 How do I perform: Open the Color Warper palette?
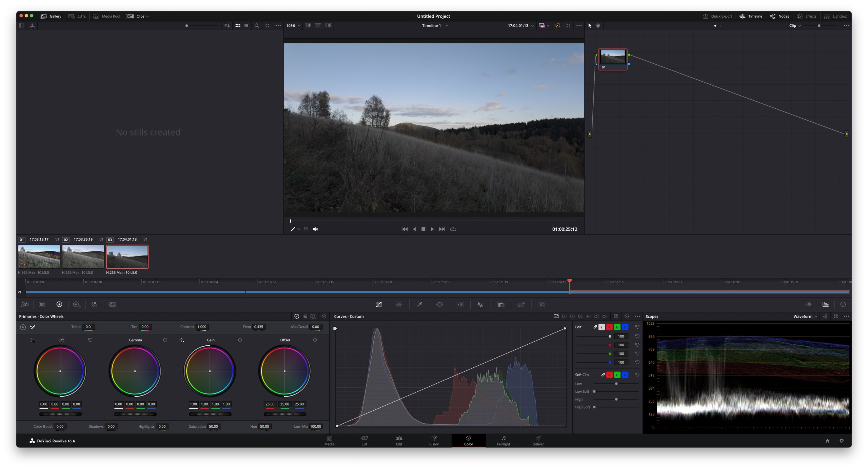(399, 304)
